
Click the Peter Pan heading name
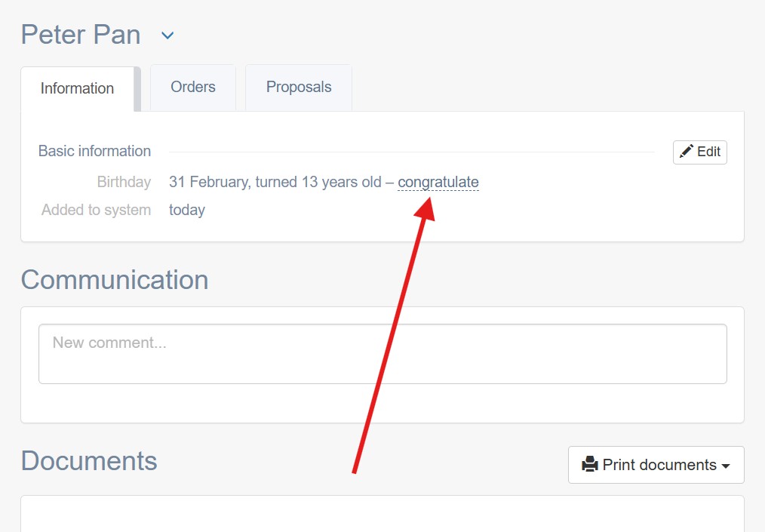click(81, 35)
